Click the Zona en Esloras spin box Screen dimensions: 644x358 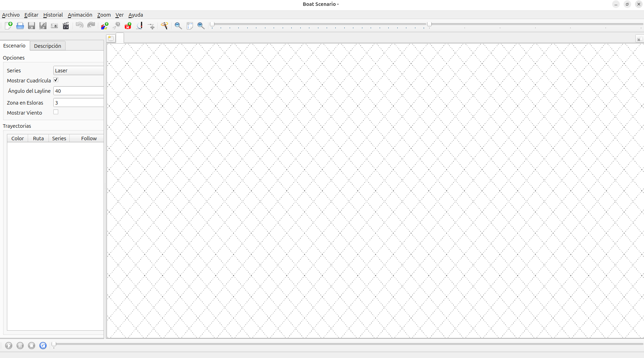click(79, 103)
